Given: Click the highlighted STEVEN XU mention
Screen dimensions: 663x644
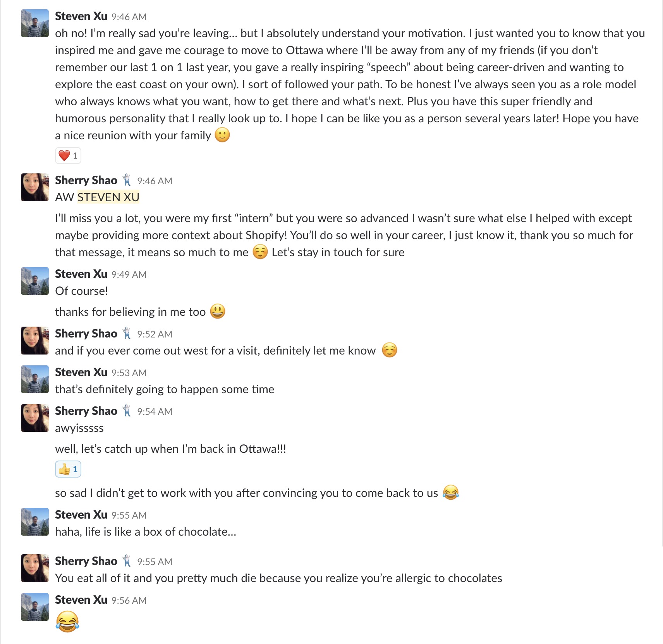Looking at the screenshot, I should coord(108,197).
